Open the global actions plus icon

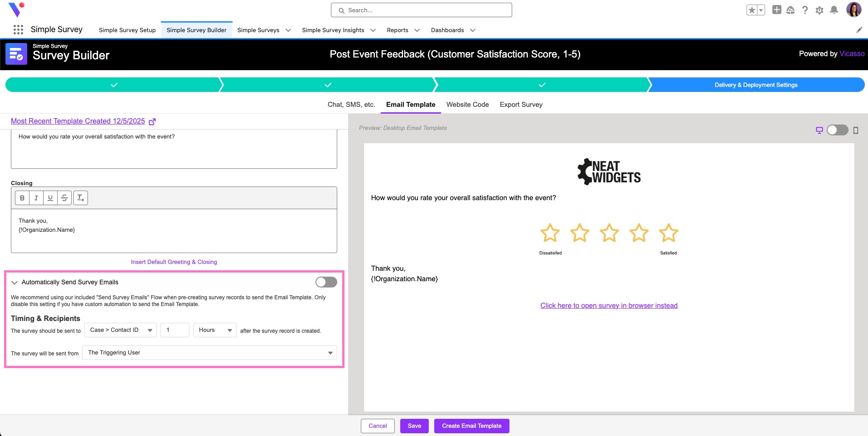click(777, 10)
